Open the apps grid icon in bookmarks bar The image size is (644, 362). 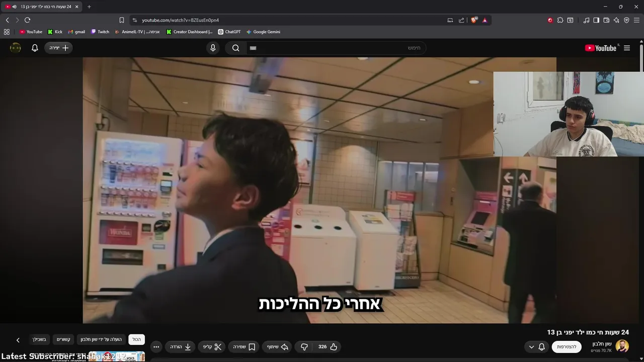pyautogui.click(x=7, y=32)
